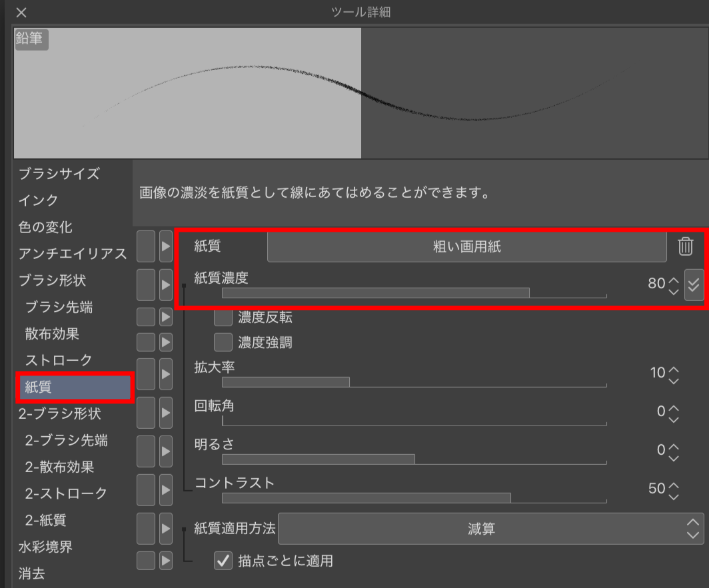Screen dimensions: 709x588
Task: Adjust the コントラスト slider bar
Action: [x=414, y=498]
